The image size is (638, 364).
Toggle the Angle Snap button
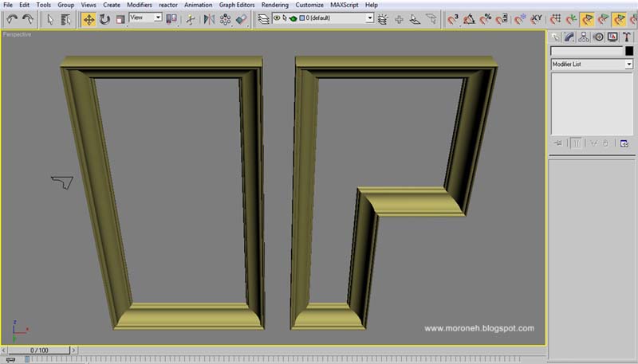click(x=469, y=19)
